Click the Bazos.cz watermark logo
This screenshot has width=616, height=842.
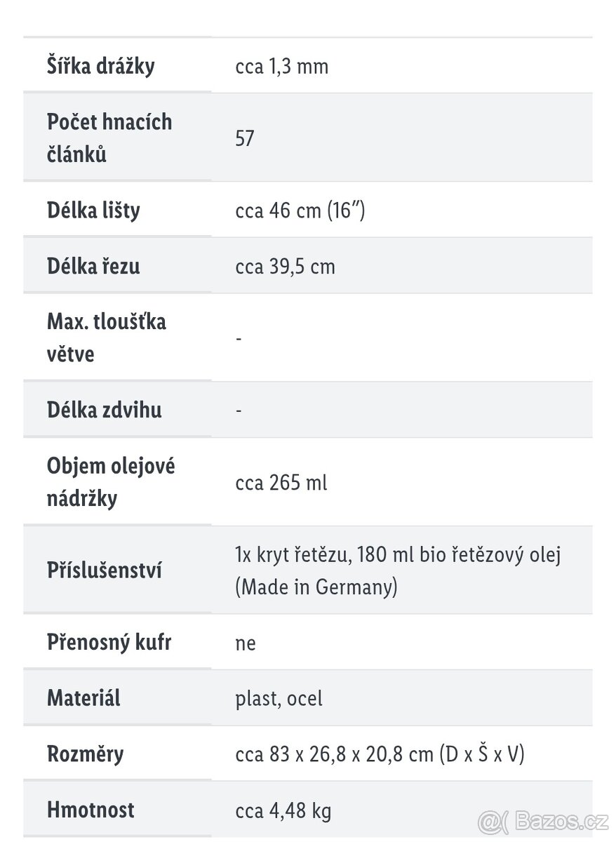(x=544, y=820)
